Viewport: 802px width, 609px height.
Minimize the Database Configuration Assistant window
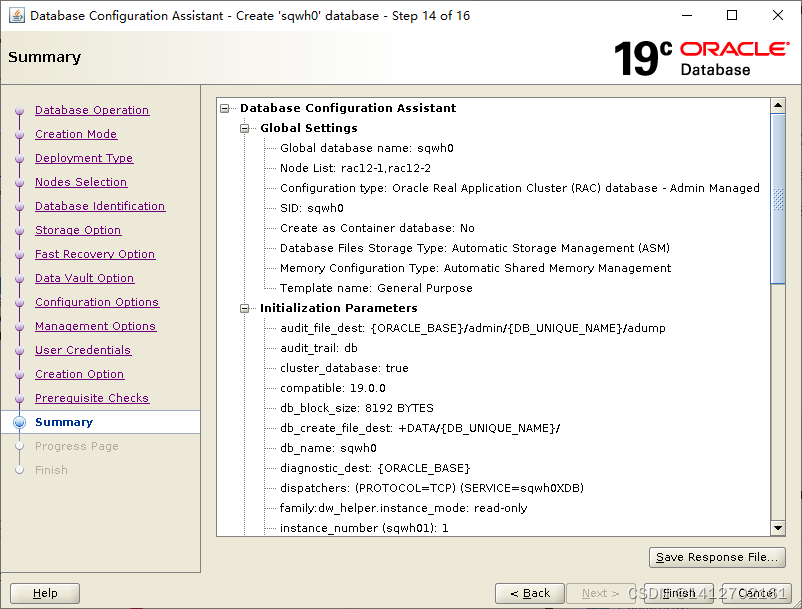coord(687,15)
